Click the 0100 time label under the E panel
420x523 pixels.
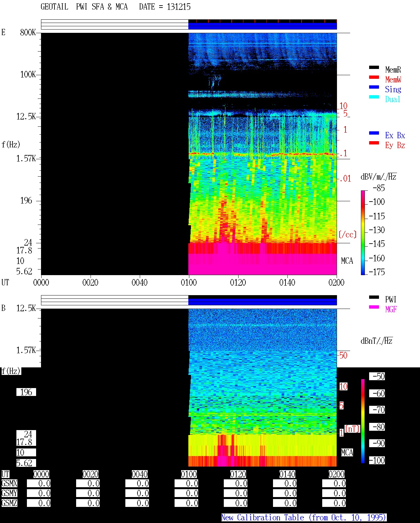point(189,282)
